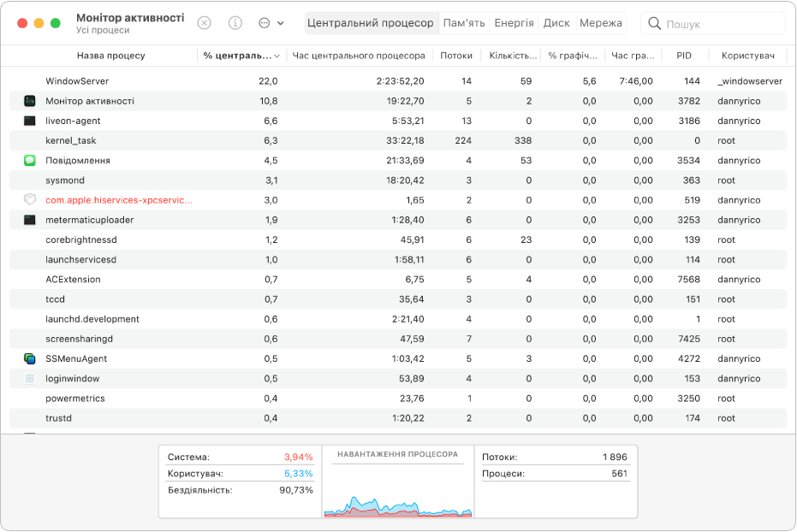The width and height of the screenshot is (797, 532).
Task: Switch to the Центральний процесор tab
Action: [371, 23]
